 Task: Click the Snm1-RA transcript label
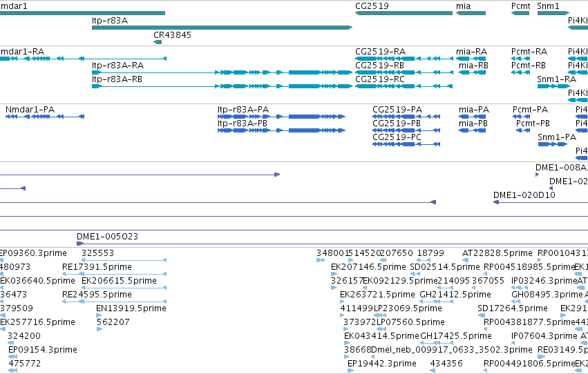556,79
